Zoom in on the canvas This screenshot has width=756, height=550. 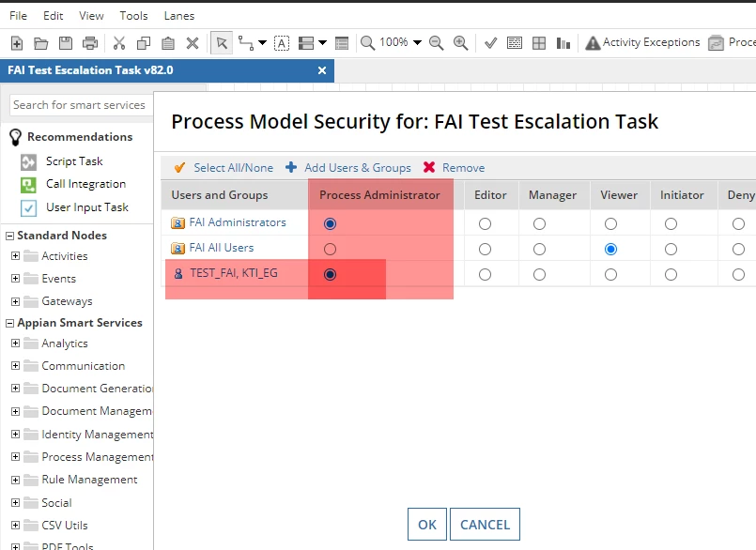[460, 43]
